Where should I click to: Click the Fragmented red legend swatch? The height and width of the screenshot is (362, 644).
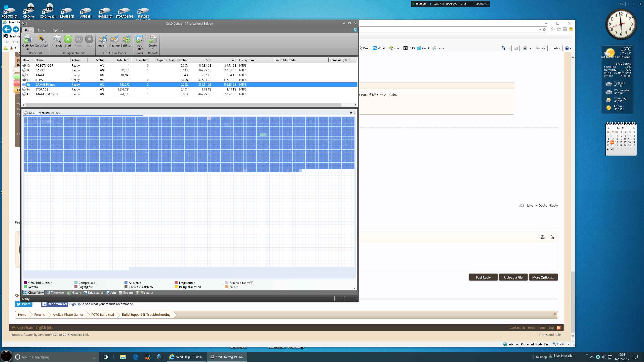pyautogui.click(x=176, y=283)
